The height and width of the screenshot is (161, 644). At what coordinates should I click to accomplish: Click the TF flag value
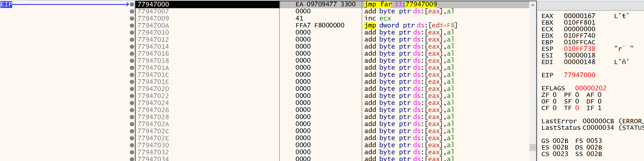[577, 108]
